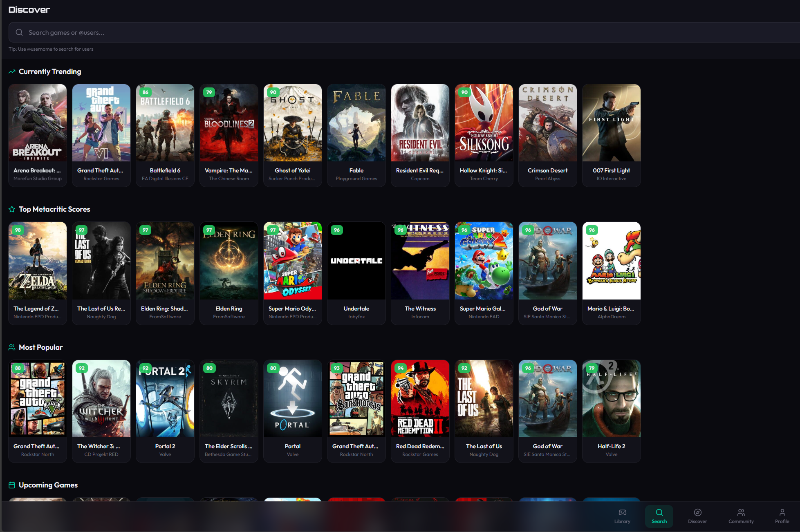The height and width of the screenshot is (532, 800).
Task: Switch to the Library tab
Action: [x=622, y=512]
